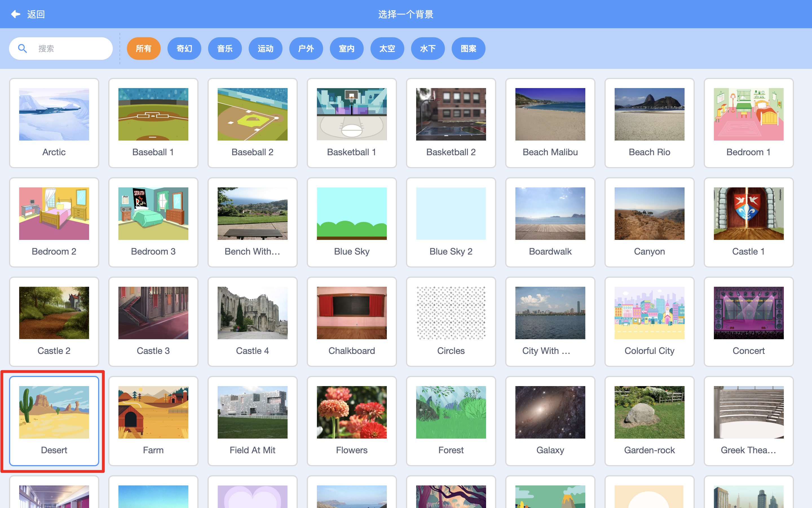The height and width of the screenshot is (508, 812).
Task: Select the Flowers backdrop
Action: coord(352,421)
